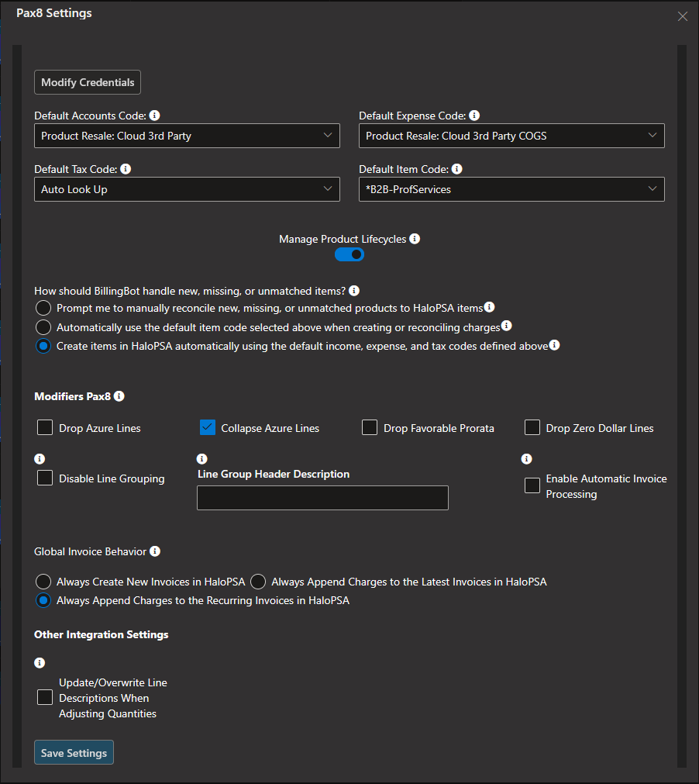Enable Drop Zero Dollar Lines checkbox
Screen dimensions: 699x784
click(x=532, y=427)
